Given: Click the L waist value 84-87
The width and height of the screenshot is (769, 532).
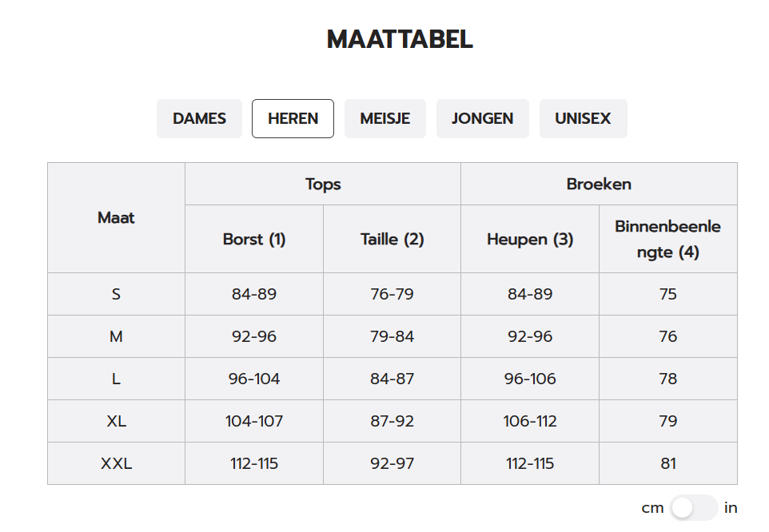Looking at the screenshot, I should tap(392, 379).
